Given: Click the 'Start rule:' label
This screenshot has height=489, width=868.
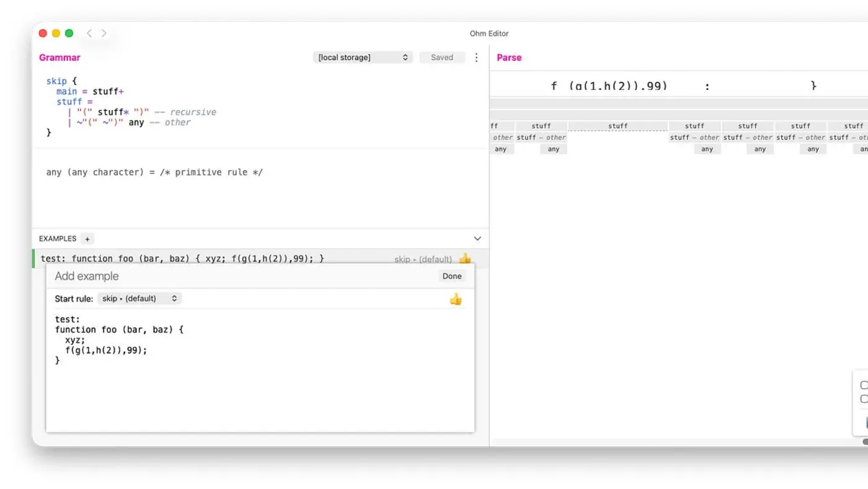Looking at the screenshot, I should pos(74,298).
